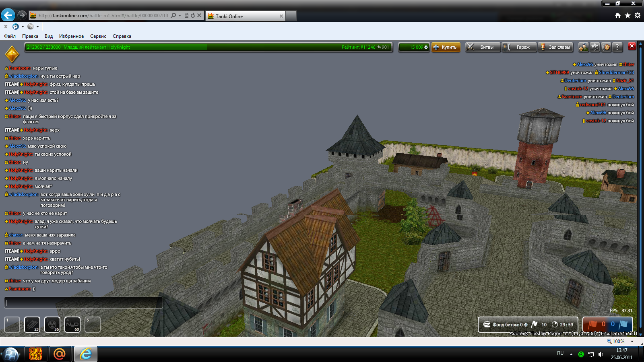Activate double armor supply slot 2
This screenshot has width=644, height=362.
[32, 325]
